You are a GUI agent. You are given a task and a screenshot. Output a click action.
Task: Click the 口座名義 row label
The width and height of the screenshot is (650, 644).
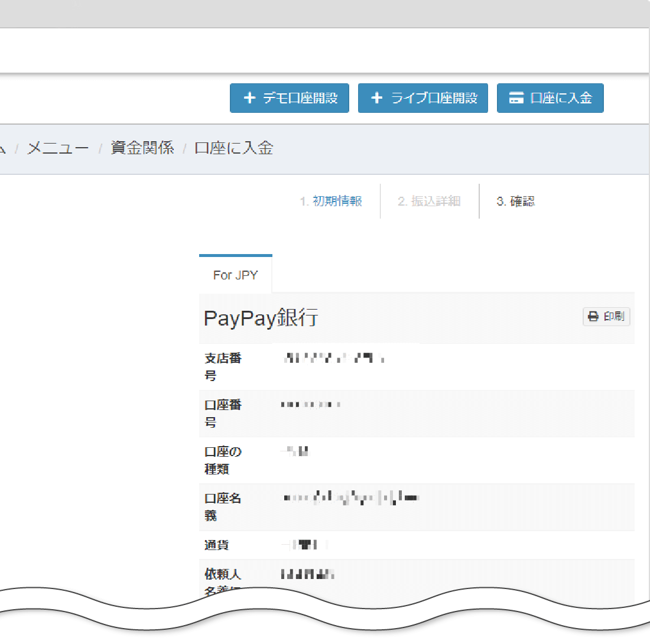coord(223,507)
